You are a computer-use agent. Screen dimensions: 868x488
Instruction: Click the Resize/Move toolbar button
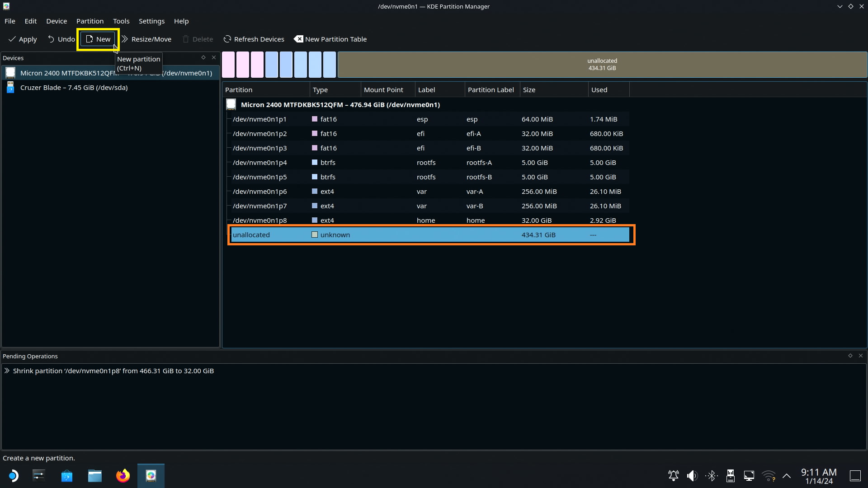tap(146, 39)
